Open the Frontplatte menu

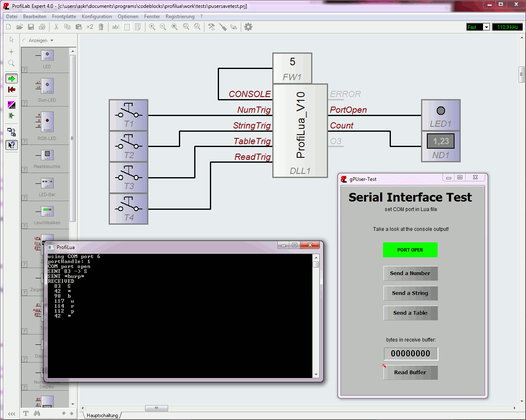[x=64, y=17]
